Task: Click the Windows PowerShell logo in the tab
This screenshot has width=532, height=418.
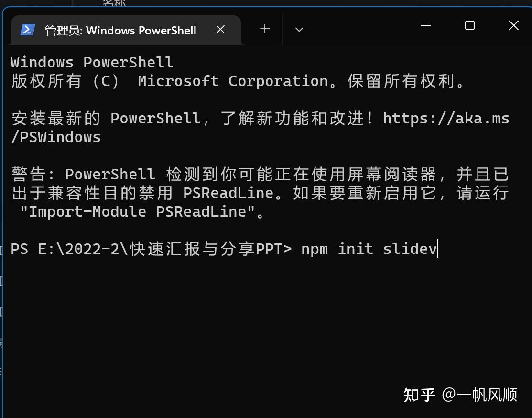Action: pyautogui.click(x=27, y=29)
